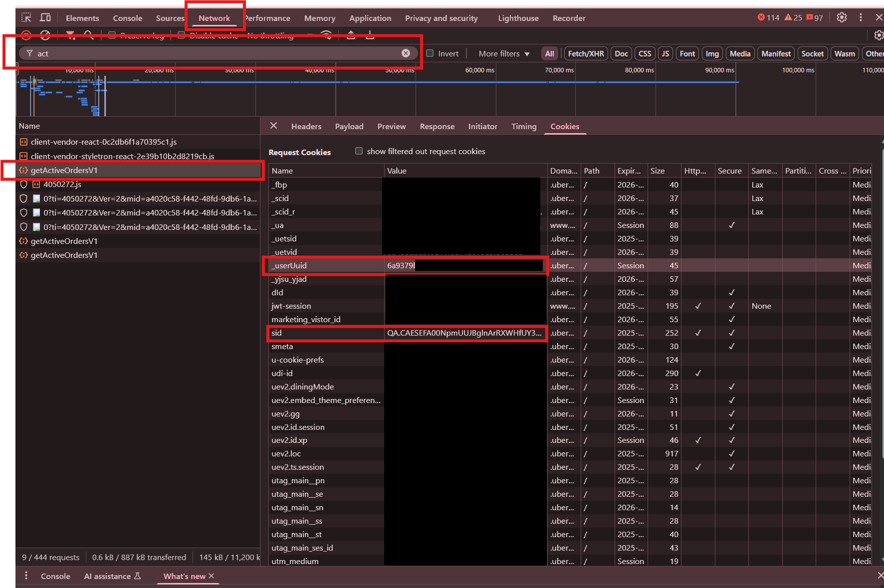View the Initiator tab

tap(482, 127)
